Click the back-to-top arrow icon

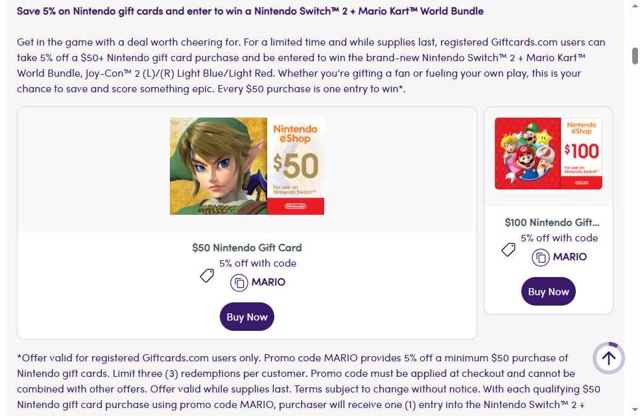609,358
